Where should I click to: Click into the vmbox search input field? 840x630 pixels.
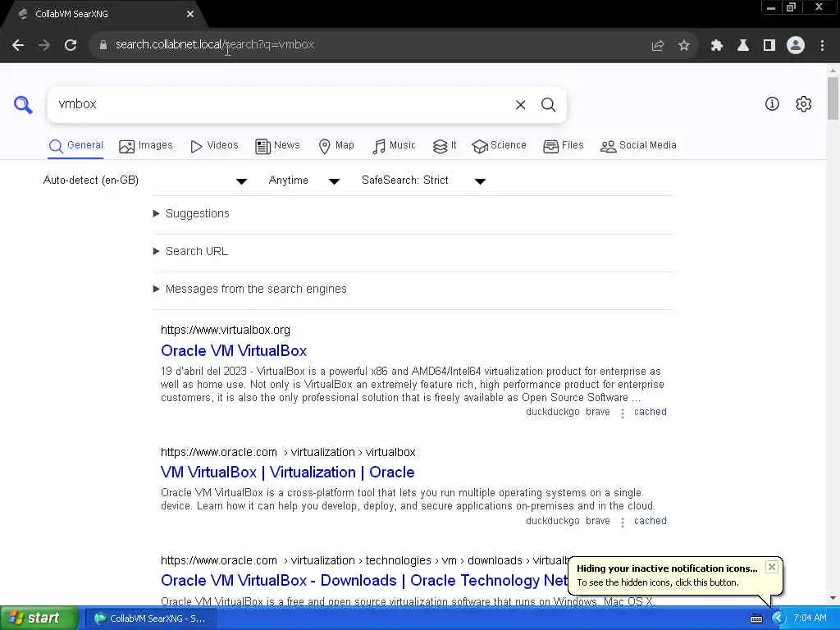[281, 104]
